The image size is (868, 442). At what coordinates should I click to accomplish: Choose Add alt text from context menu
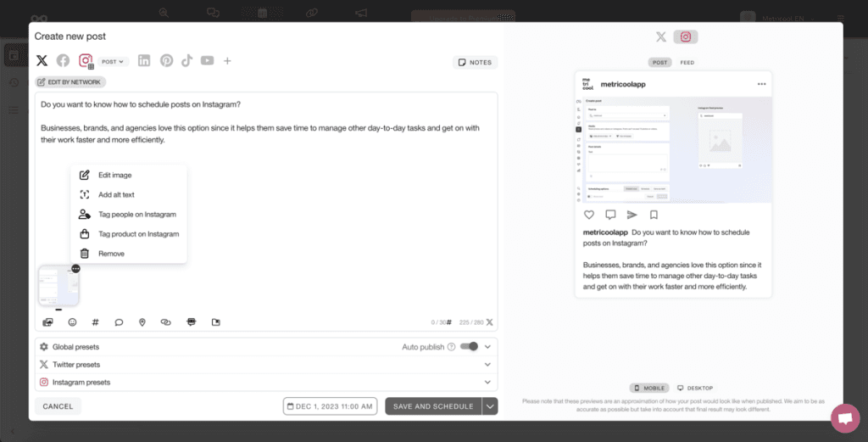pyautogui.click(x=116, y=195)
